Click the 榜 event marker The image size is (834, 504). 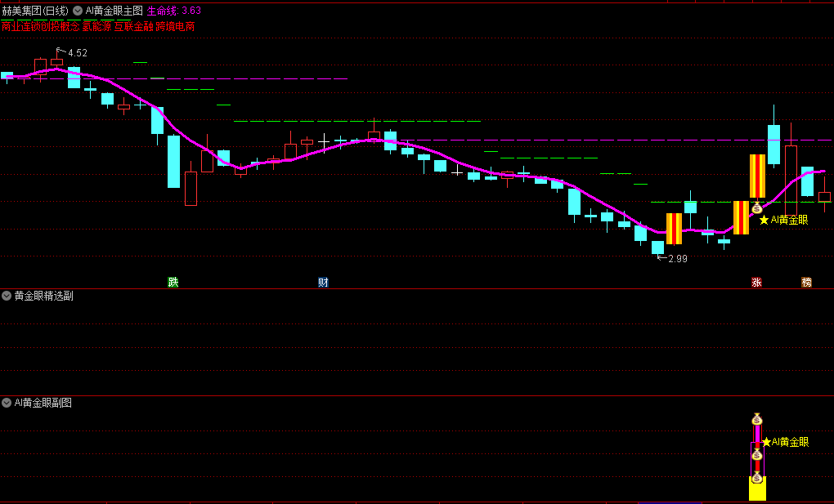pos(807,283)
